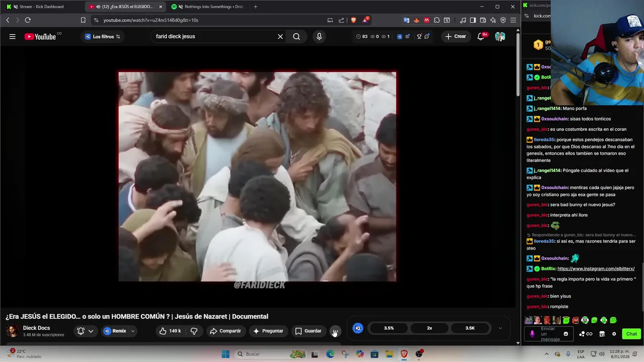Click the trophy icon in YouTube extension bar
644x362 pixels.
[x=419, y=36]
